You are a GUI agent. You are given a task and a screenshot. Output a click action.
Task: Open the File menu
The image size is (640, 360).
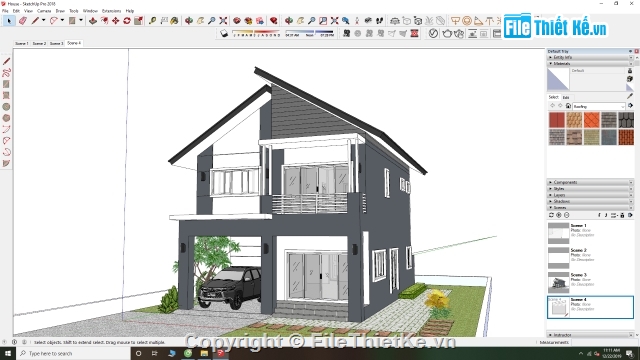pos(5,11)
